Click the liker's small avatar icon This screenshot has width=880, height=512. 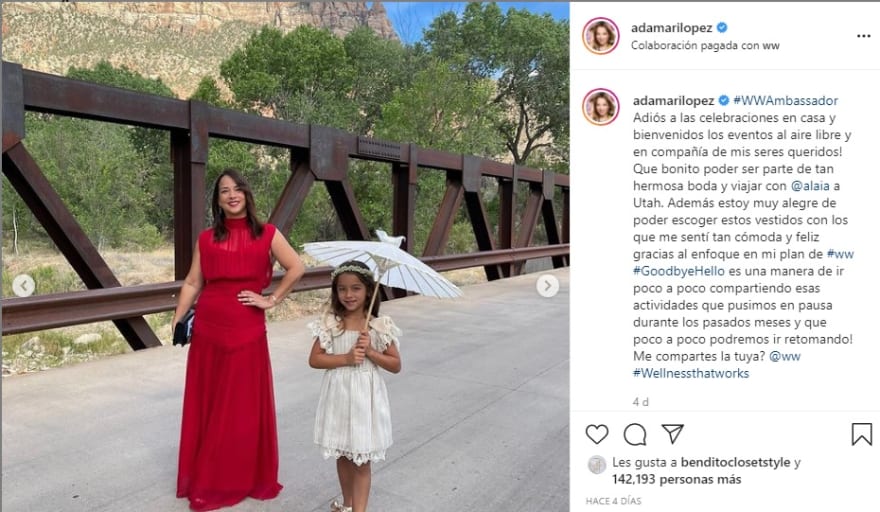597,465
